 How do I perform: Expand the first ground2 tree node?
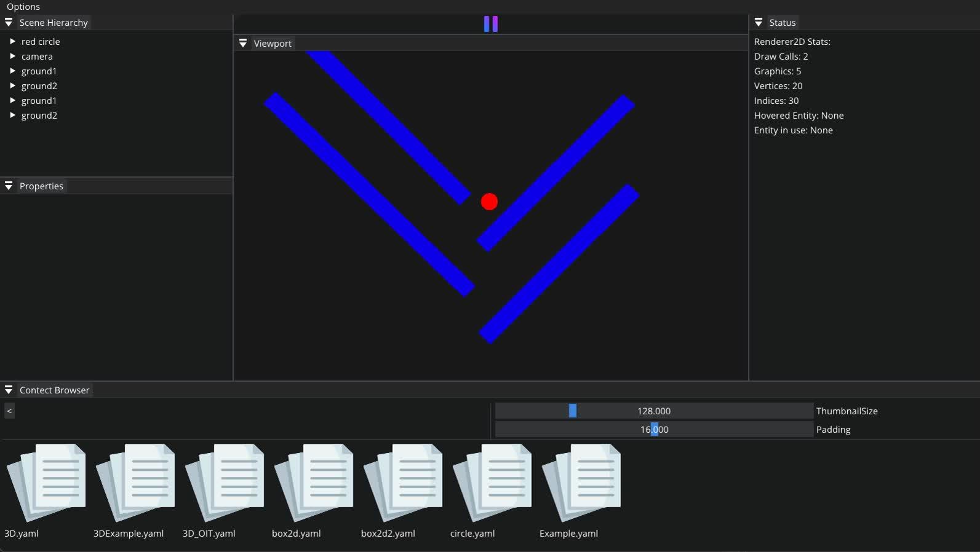pyautogui.click(x=12, y=86)
